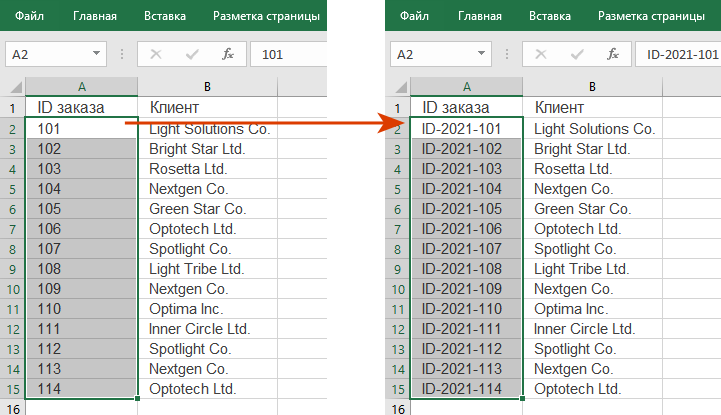Select cell with 105

[81, 209]
